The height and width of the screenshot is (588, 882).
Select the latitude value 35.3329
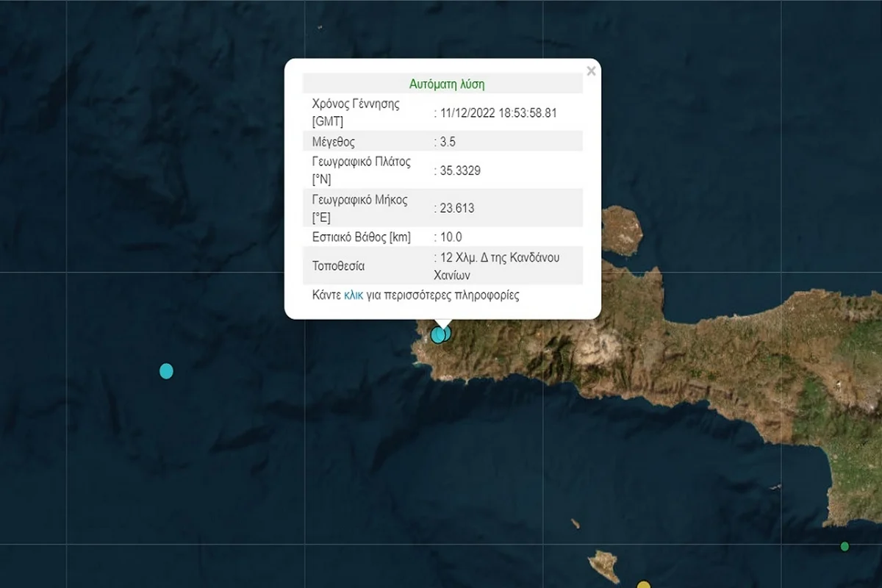[459, 171]
